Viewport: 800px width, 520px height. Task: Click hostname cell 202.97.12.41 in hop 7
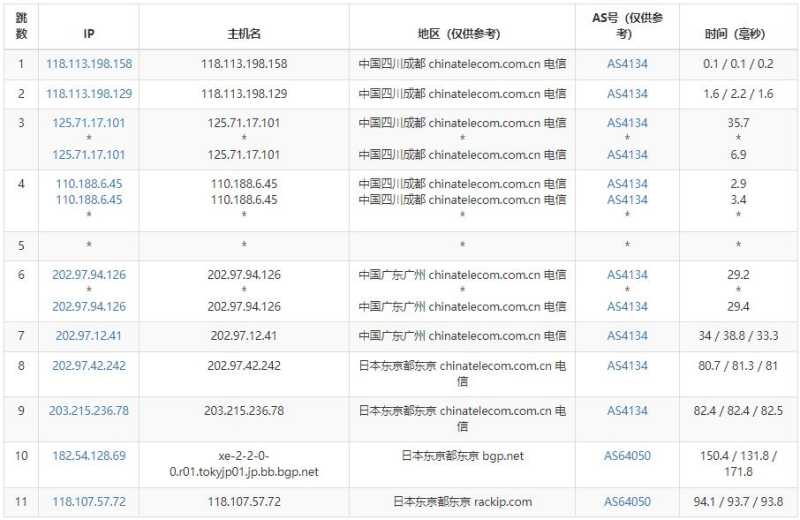[244, 336]
